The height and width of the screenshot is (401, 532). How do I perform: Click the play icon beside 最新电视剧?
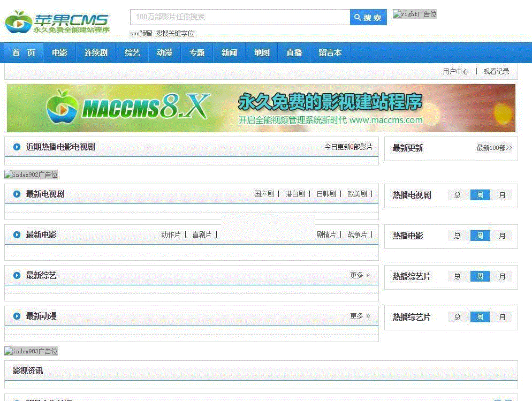tap(17, 194)
